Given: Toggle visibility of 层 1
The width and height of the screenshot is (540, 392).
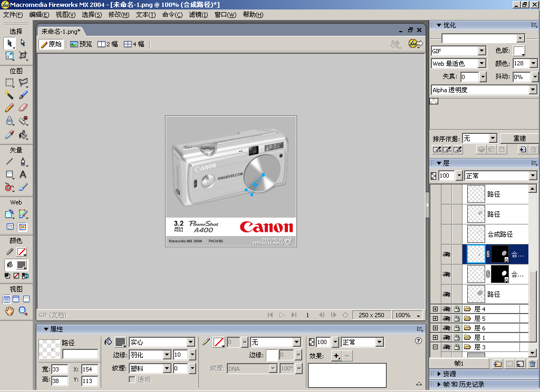Looking at the screenshot, I should pos(446,338).
